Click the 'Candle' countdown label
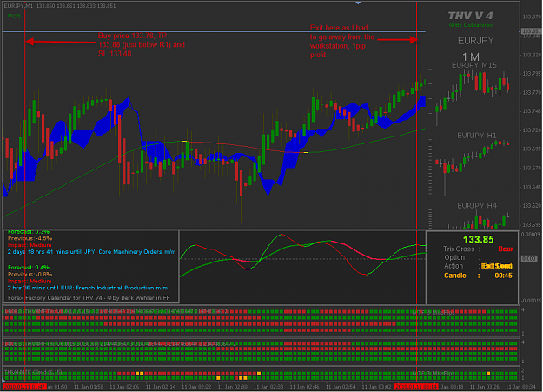The image size is (543, 392). (455, 276)
